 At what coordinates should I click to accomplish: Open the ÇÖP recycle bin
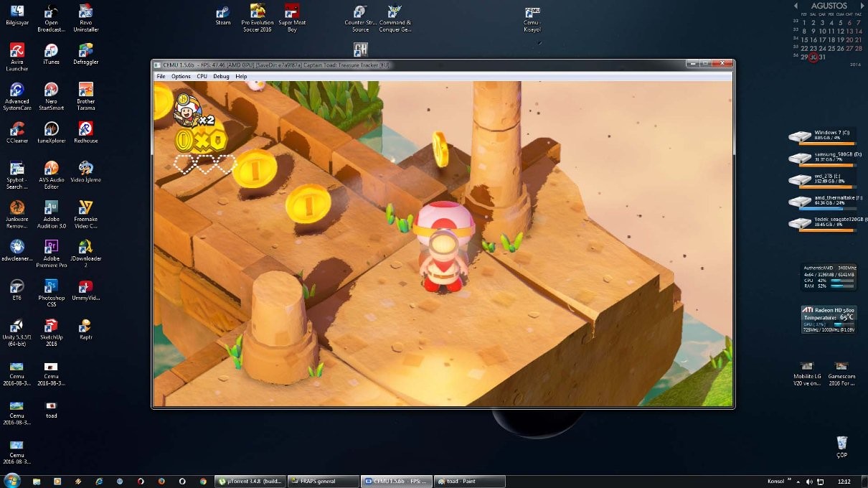pyautogui.click(x=842, y=446)
